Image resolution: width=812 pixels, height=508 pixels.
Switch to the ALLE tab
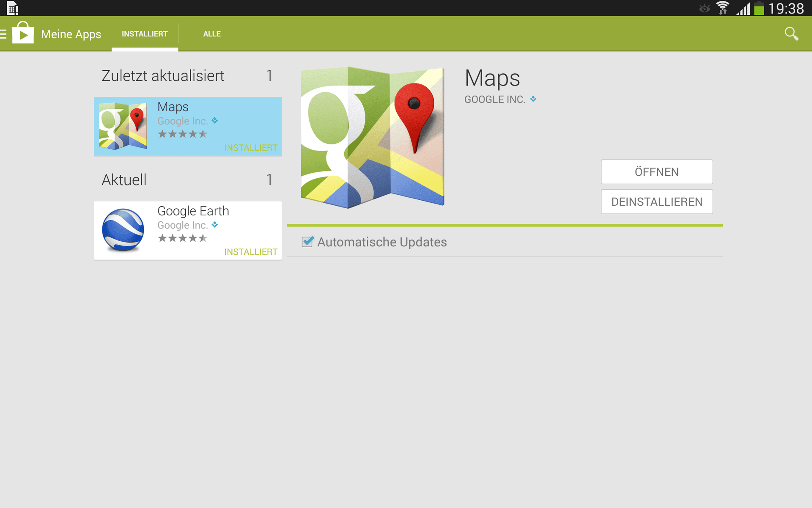[x=212, y=34]
